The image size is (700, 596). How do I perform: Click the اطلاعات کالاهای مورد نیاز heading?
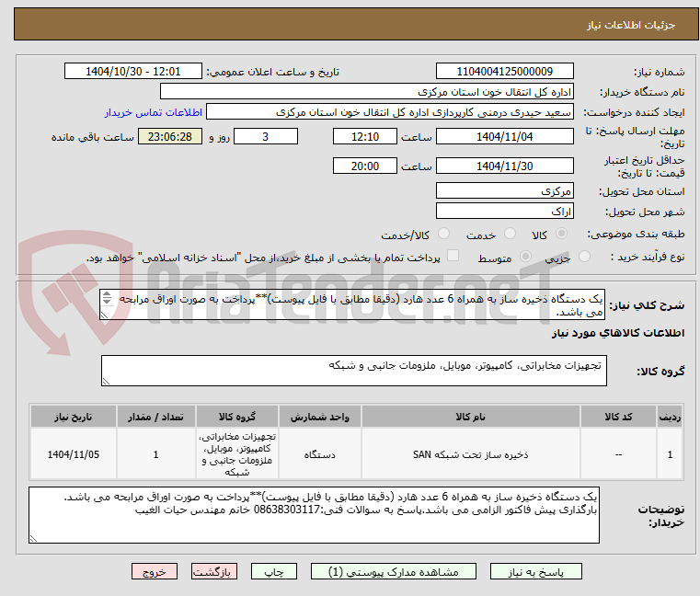[x=618, y=333]
